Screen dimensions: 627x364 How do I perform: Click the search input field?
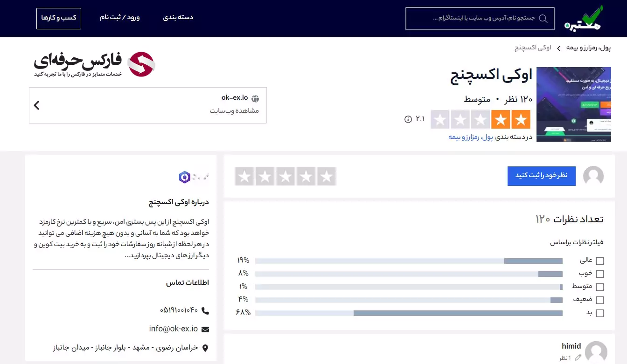[x=480, y=19]
